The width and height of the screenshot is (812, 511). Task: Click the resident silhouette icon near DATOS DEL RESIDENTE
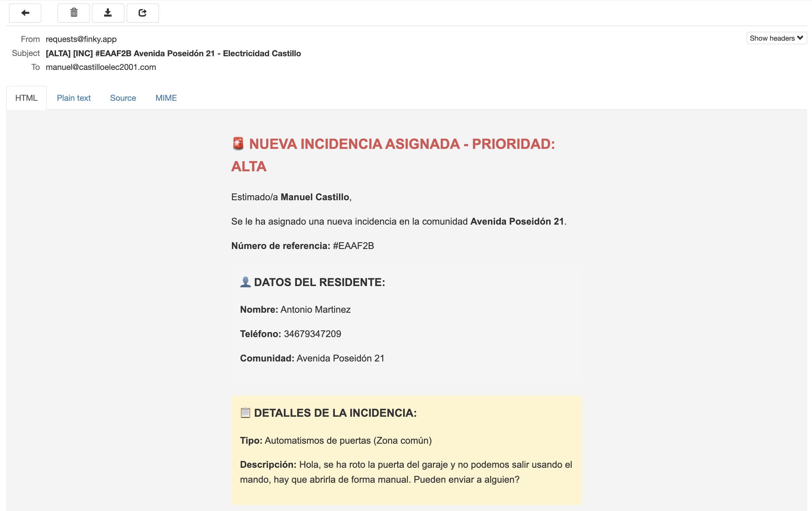(x=245, y=282)
